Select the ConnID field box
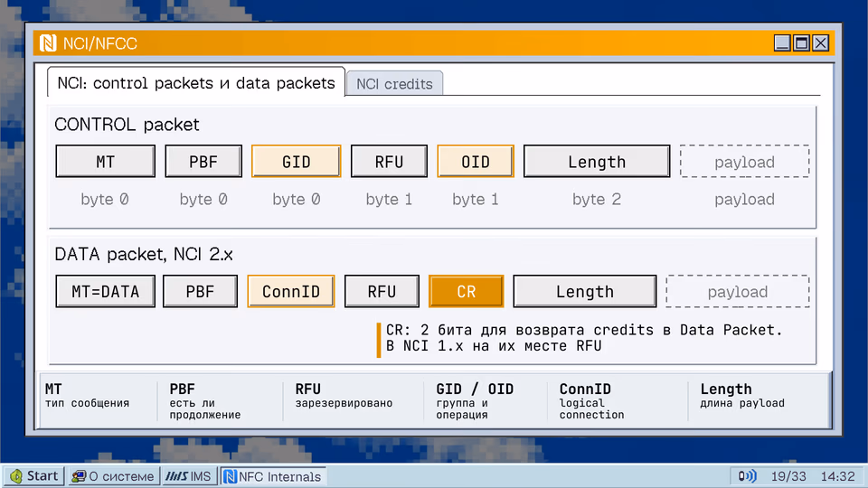This screenshot has height=488, width=868. click(290, 291)
